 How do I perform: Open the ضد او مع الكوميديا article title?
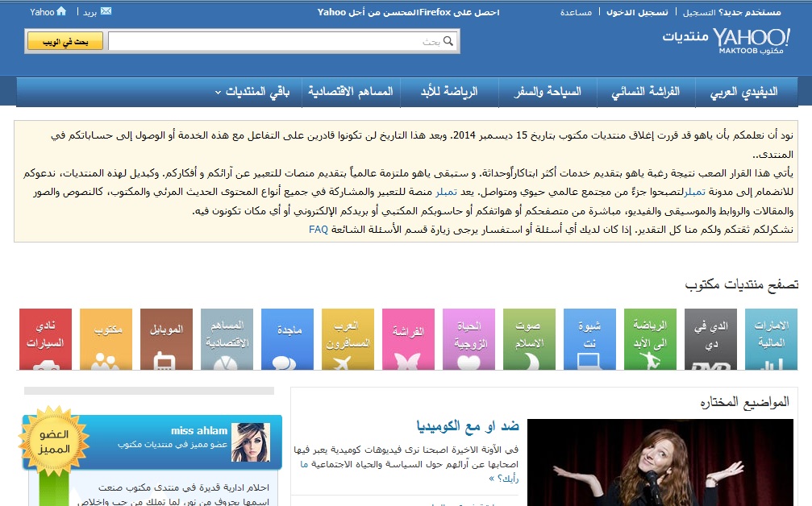(x=468, y=425)
